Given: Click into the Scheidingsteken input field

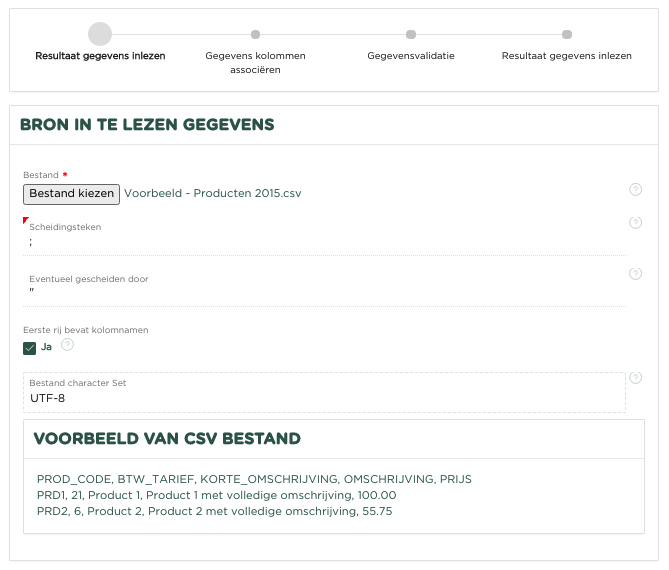Looking at the screenshot, I should click(x=324, y=243).
